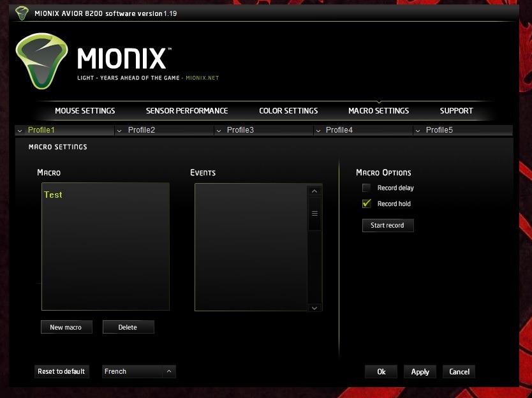
Task: Click the Events scrollbar thumb
Action: 314,214
